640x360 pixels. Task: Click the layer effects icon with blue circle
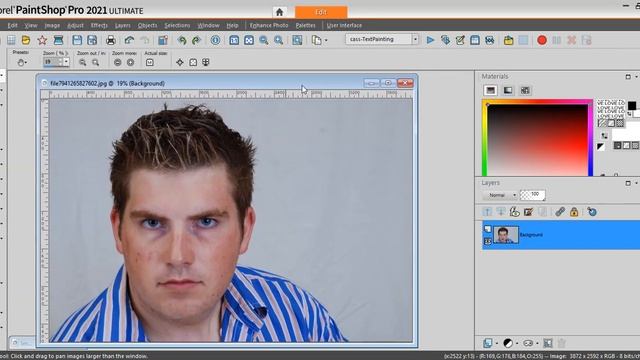point(592,212)
